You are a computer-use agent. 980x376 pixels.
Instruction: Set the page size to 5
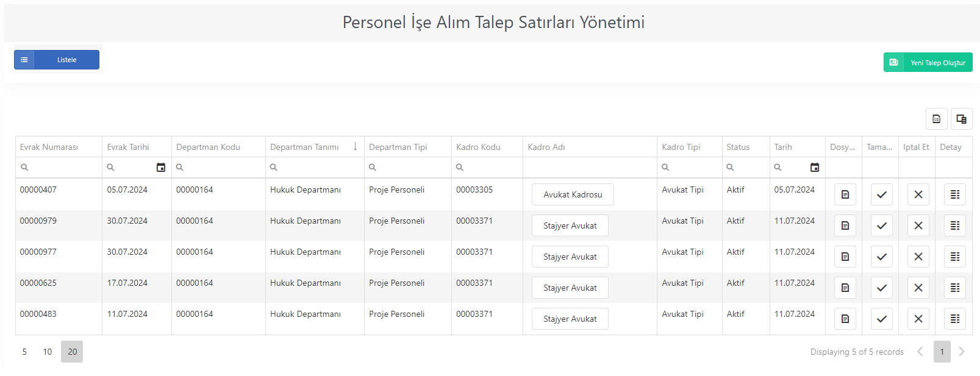click(x=24, y=352)
